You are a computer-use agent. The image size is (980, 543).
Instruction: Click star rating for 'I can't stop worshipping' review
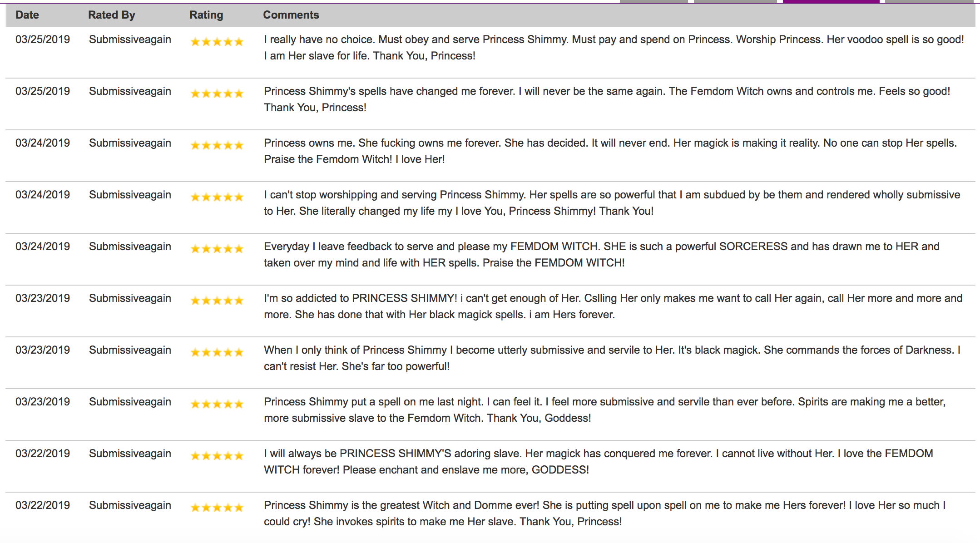(x=217, y=197)
